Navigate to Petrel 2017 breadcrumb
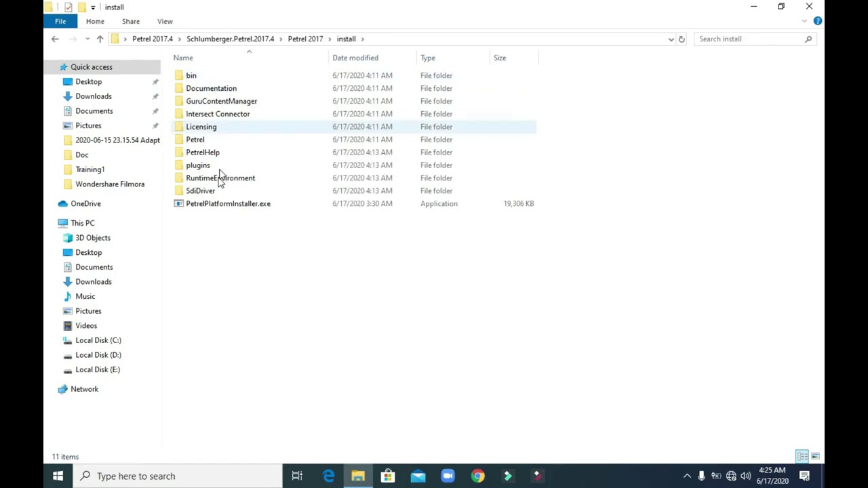The image size is (868, 488). coord(305,39)
